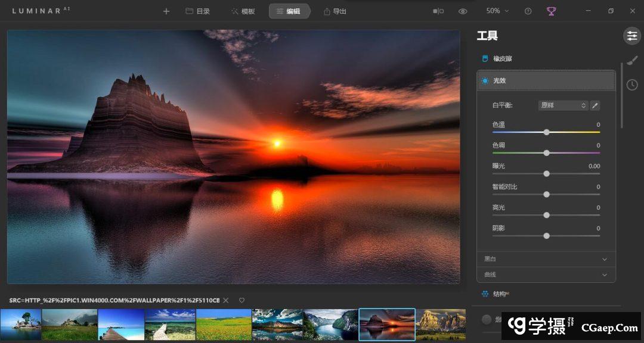
Task: Select the green meadow thumbnail in filmstrip
Action: [224, 325]
